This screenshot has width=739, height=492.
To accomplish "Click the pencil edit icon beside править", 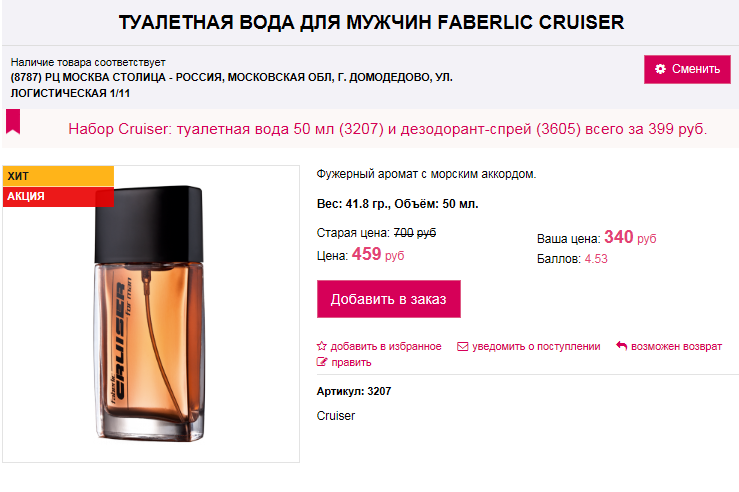I will (x=322, y=362).
